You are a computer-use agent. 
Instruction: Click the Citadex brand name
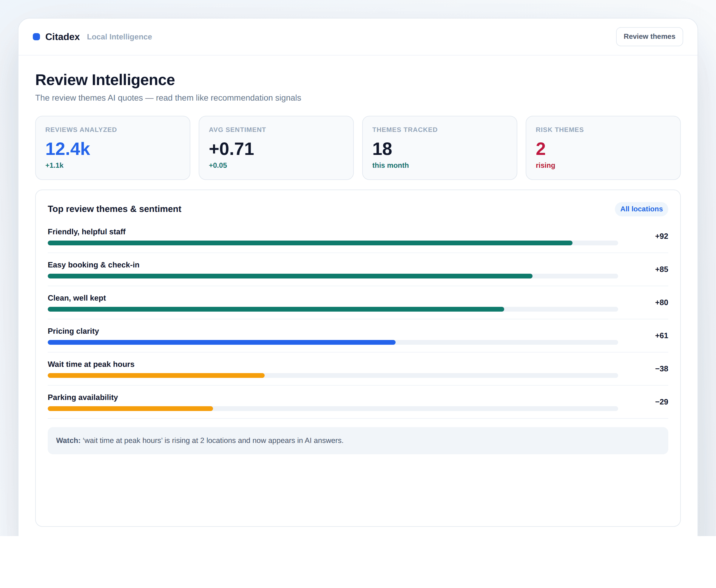tap(62, 37)
